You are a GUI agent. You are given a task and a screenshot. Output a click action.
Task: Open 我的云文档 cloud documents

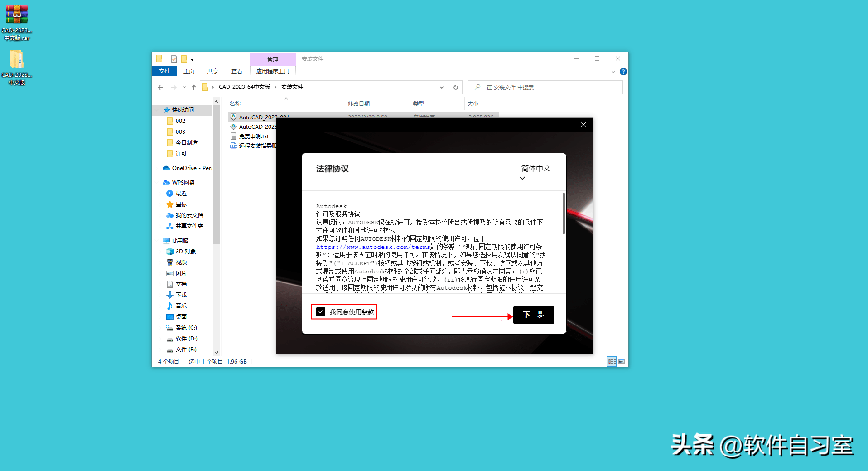[185, 215]
